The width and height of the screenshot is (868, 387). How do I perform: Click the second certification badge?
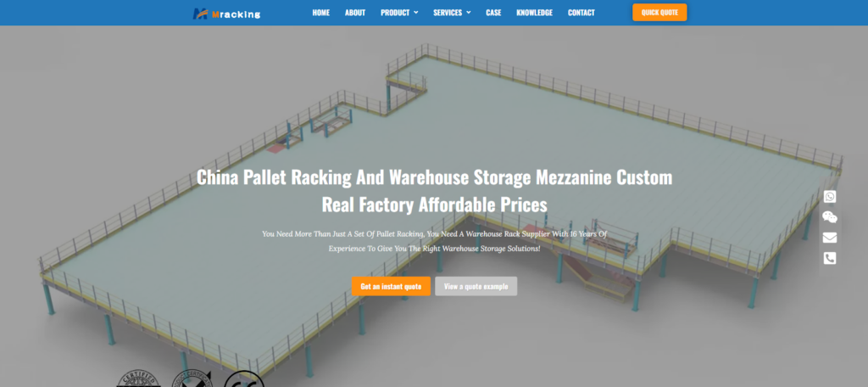[x=192, y=379]
